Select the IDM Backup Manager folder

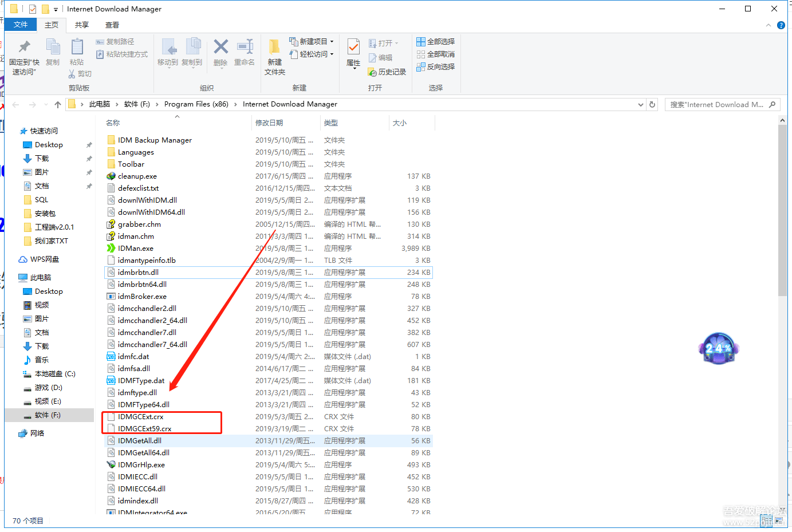(x=155, y=140)
